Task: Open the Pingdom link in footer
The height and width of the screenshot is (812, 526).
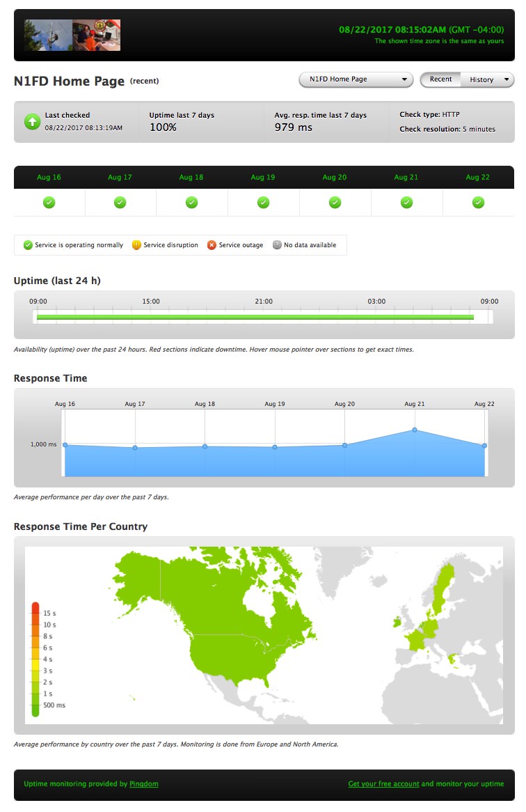Action: (144, 783)
